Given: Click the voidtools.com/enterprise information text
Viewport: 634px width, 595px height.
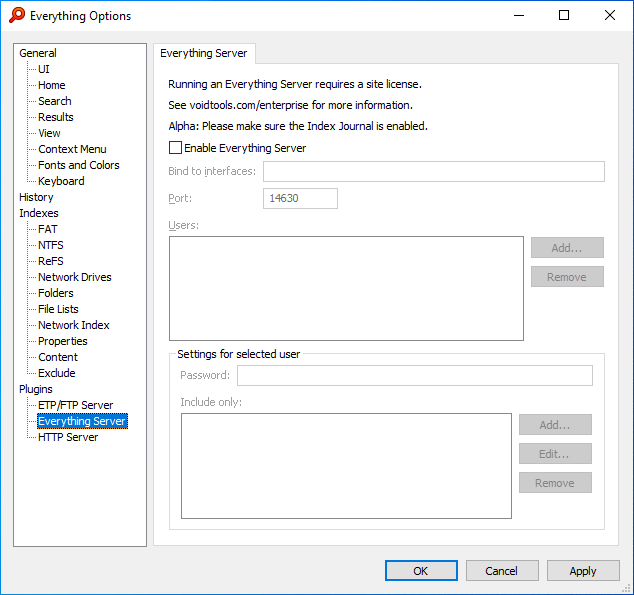Looking at the screenshot, I should [291, 105].
